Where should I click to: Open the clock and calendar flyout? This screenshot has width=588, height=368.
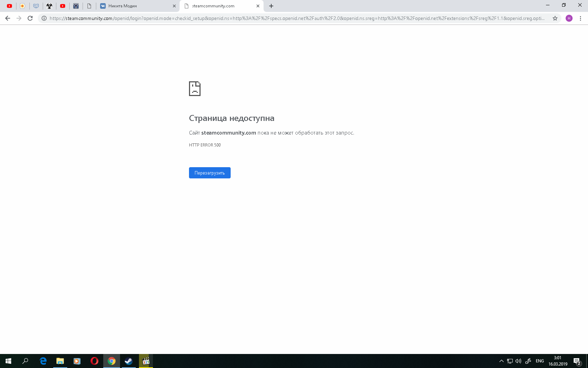click(558, 361)
